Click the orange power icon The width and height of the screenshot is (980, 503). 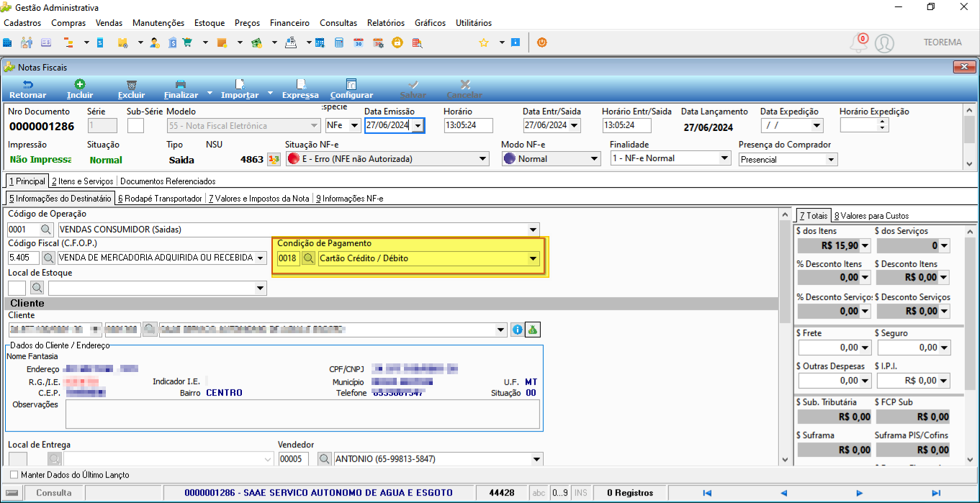541,42
